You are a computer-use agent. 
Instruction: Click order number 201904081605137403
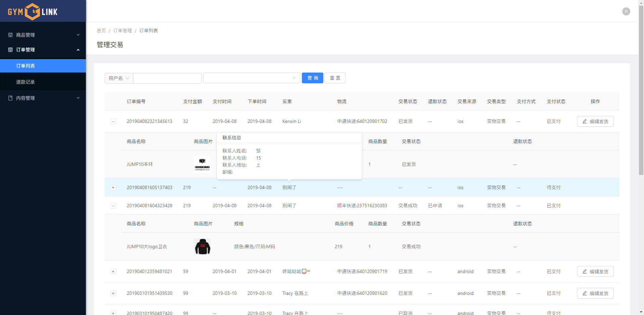pos(150,187)
